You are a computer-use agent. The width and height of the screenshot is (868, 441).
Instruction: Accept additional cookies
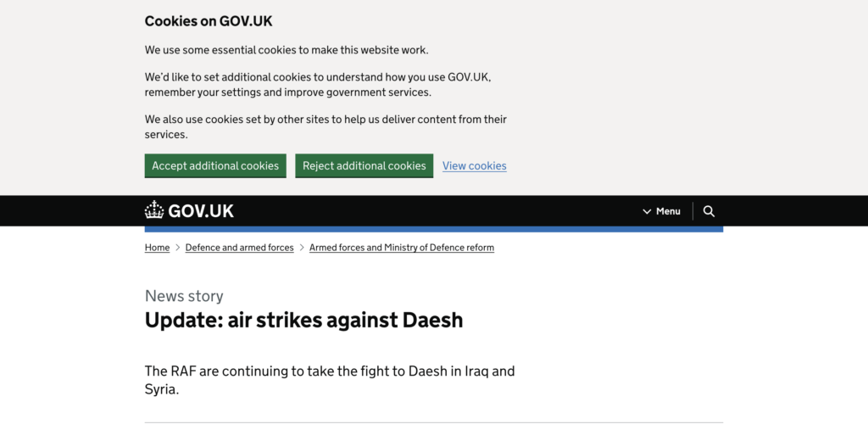[x=215, y=165]
